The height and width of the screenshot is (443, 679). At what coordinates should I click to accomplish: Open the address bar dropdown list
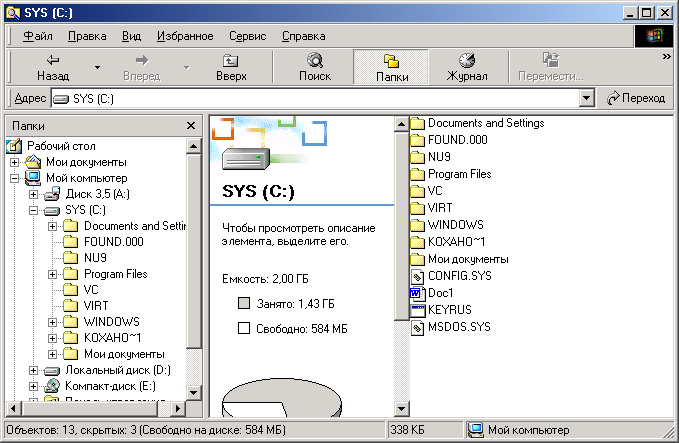point(586,98)
